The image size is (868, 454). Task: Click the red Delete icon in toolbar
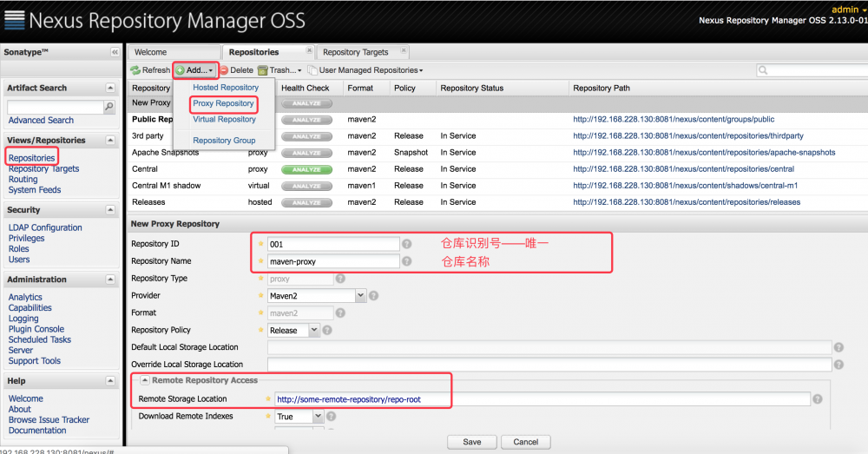tap(224, 70)
